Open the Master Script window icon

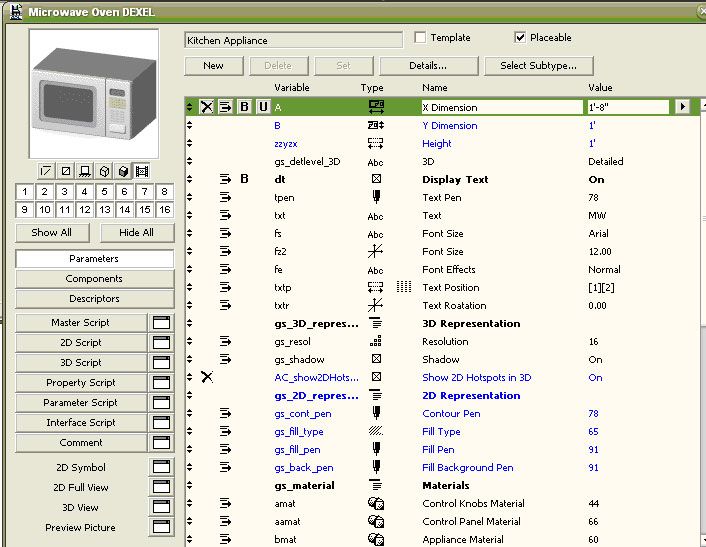[161, 323]
